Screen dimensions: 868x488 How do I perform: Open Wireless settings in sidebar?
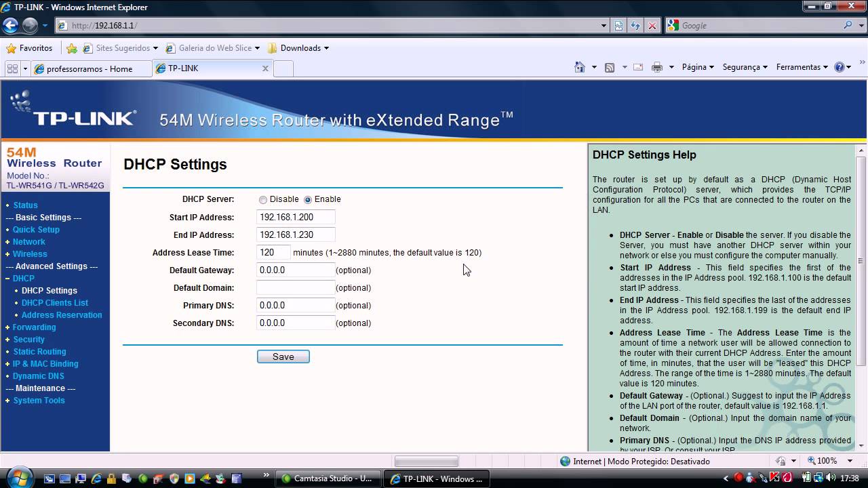pos(30,254)
